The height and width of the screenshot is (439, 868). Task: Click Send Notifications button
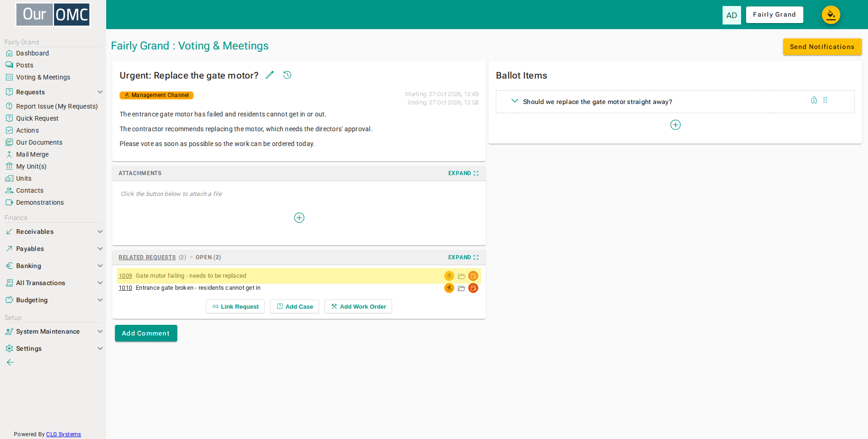(x=822, y=47)
